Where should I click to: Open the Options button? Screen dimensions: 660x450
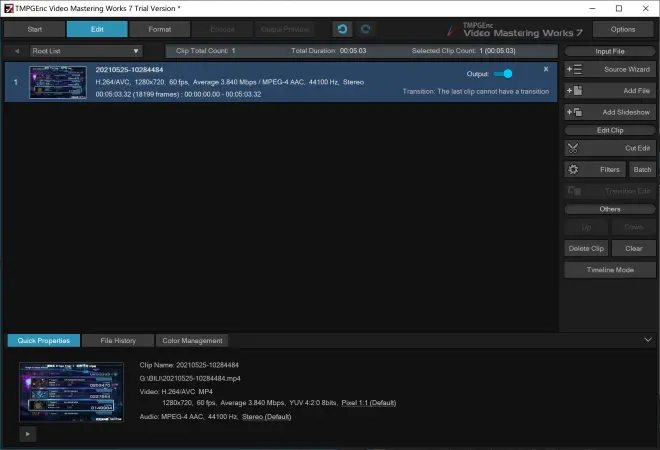pyautogui.click(x=623, y=29)
